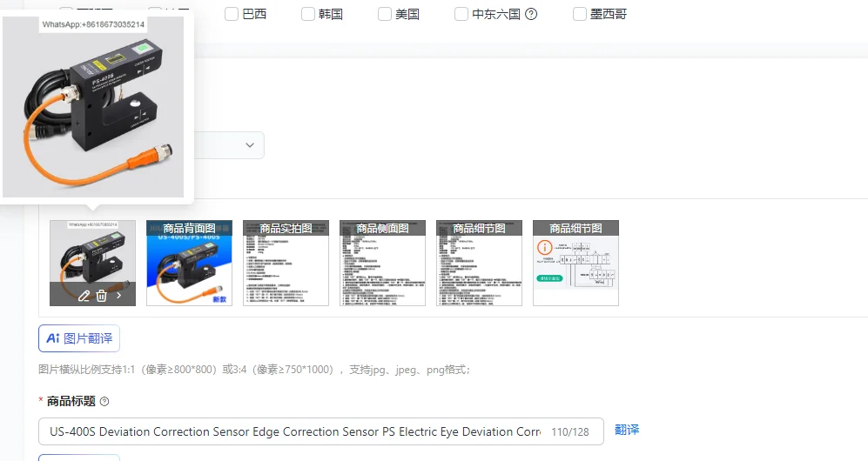Image resolution: width=868 pixels, height=461 pixels.
Task: Select the 商品实拍图 thumbnail
Action: pos(286,263)
